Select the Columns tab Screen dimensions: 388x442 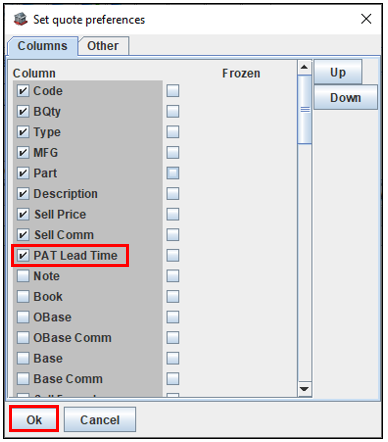click(x=42, y=46)
